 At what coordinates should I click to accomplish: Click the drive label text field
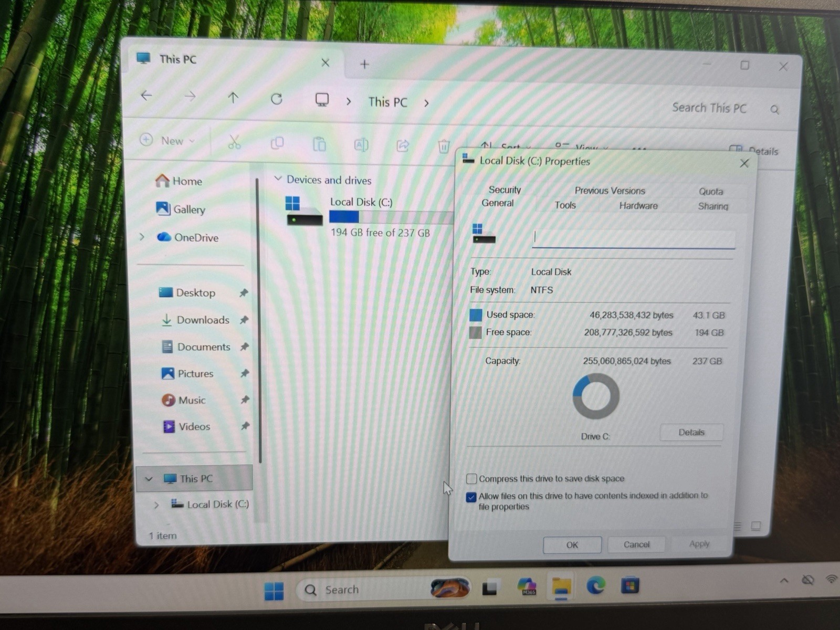click(x=633, y=238)
